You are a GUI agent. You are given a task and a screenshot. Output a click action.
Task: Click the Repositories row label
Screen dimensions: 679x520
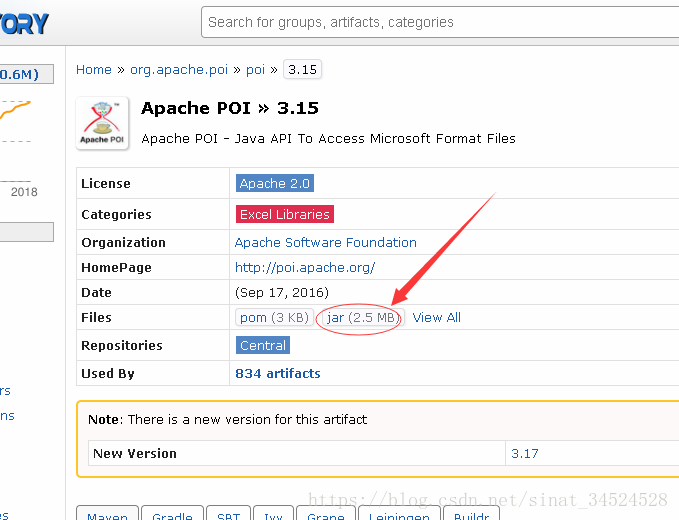point(122,346)
